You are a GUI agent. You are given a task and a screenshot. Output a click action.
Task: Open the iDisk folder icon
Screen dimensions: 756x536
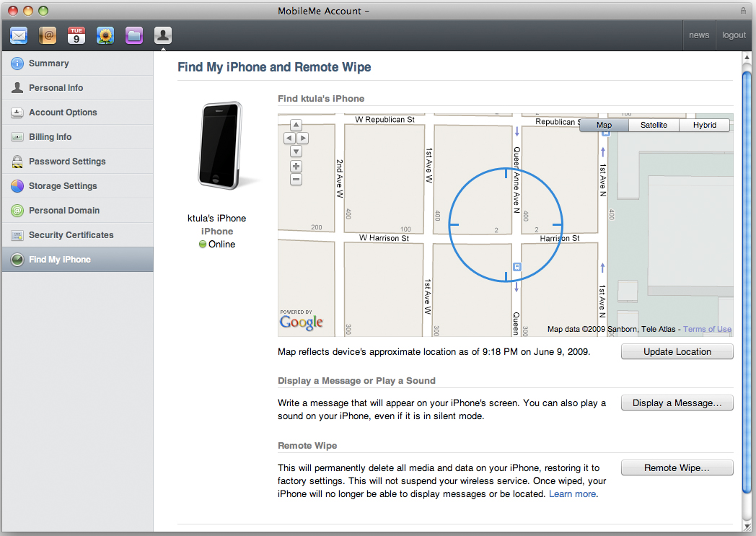pyautogui.click(x=134, y=35)
